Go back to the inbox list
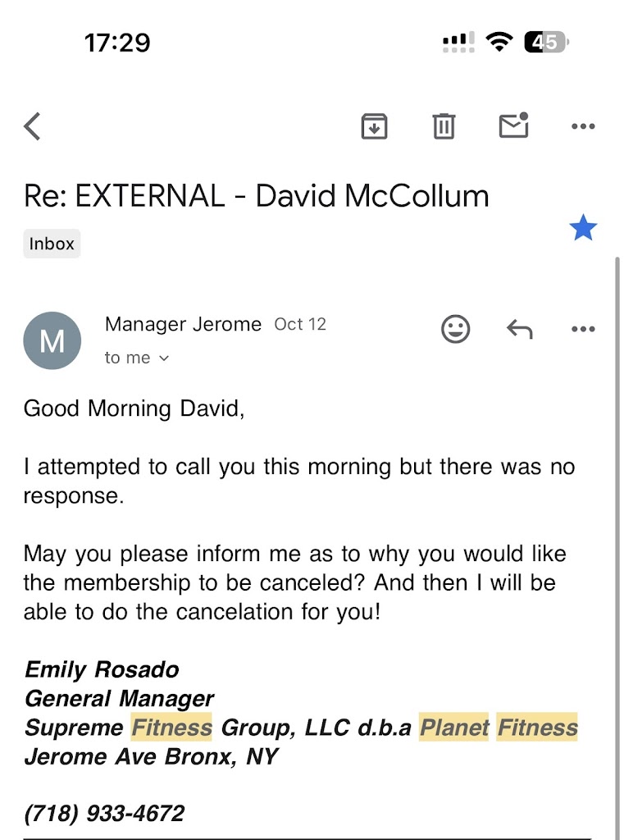This screenshot has width=624, height=840. click(x=33, y=126)
